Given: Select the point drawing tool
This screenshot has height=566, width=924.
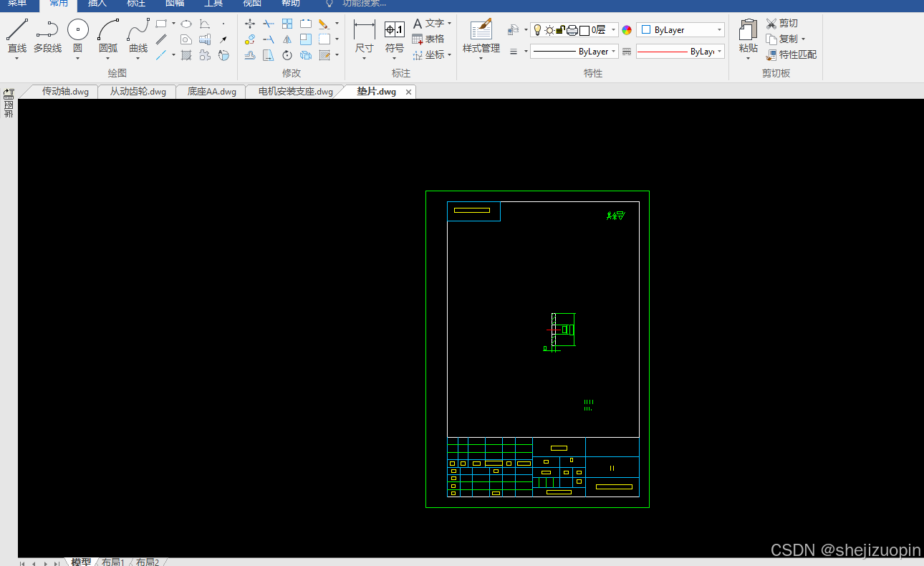Looking at the screenshot, I should coord(223,24).
